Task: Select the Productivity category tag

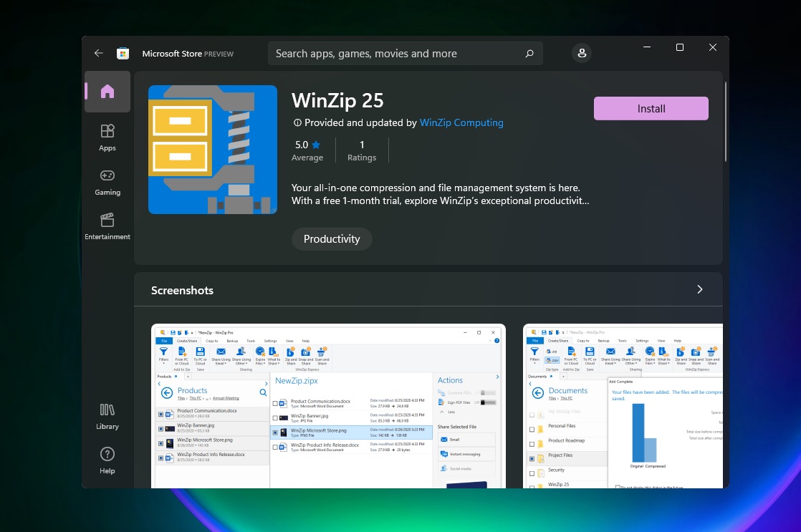Action: [x=332, y=239]
